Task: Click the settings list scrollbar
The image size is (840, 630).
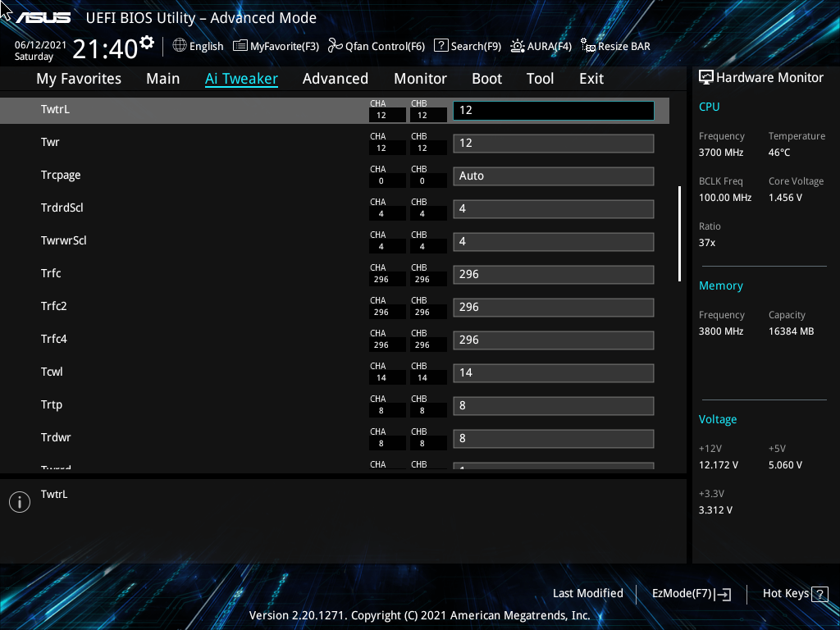Action: pyautogui.click(x=679, y=234)
